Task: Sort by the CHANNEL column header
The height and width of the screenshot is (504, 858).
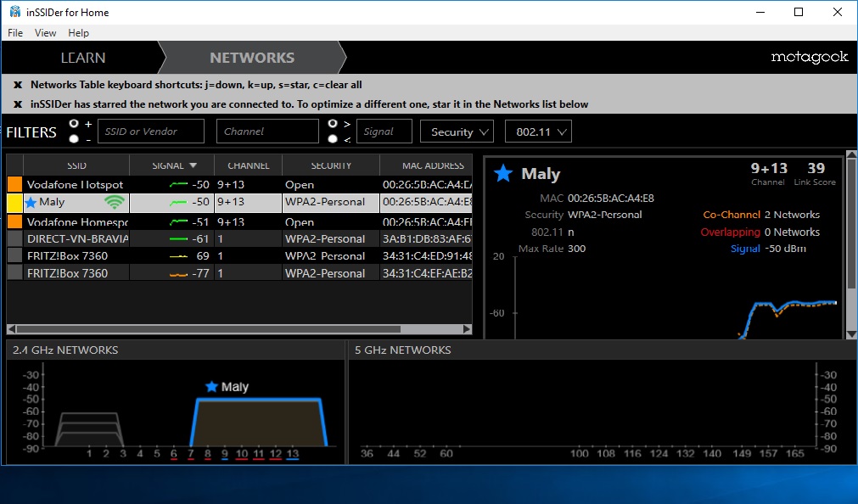Action: (249, 165)
